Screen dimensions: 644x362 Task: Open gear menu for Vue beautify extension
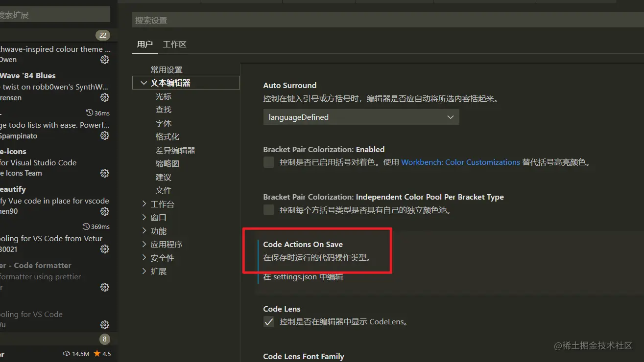105,211
